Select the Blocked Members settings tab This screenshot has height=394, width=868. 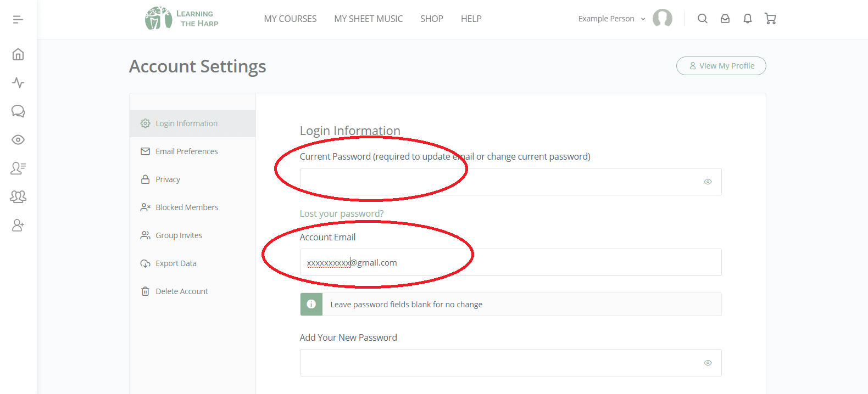point(192,207)
